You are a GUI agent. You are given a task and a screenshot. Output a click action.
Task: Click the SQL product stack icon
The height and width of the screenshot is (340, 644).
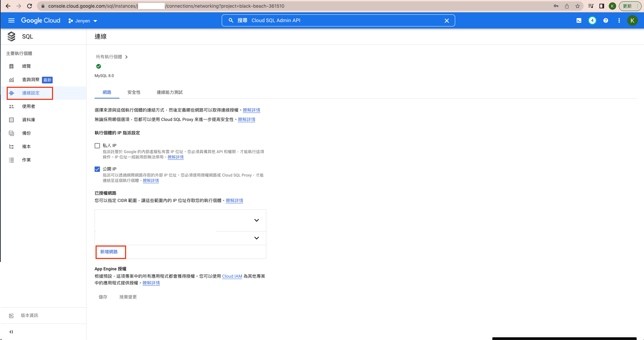click(11, 37)
